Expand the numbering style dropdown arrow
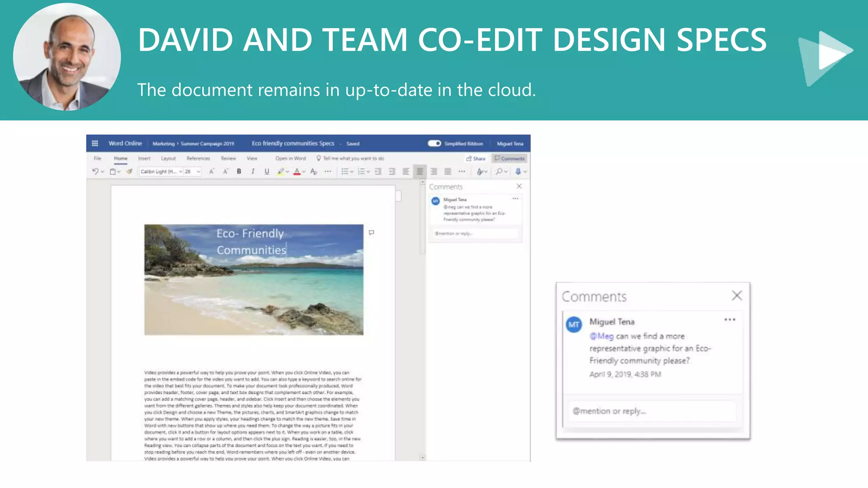868x488 pixels. click(368, 172)
